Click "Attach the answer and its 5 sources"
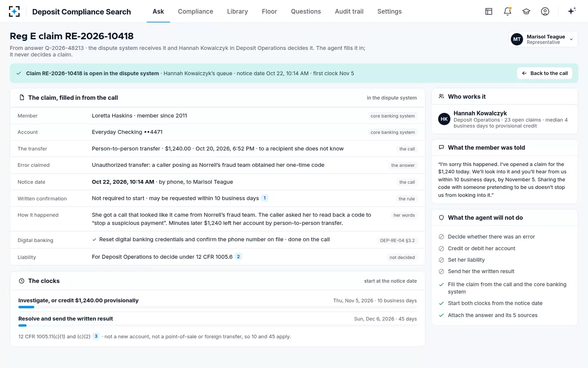 click(x=492, y=315)
